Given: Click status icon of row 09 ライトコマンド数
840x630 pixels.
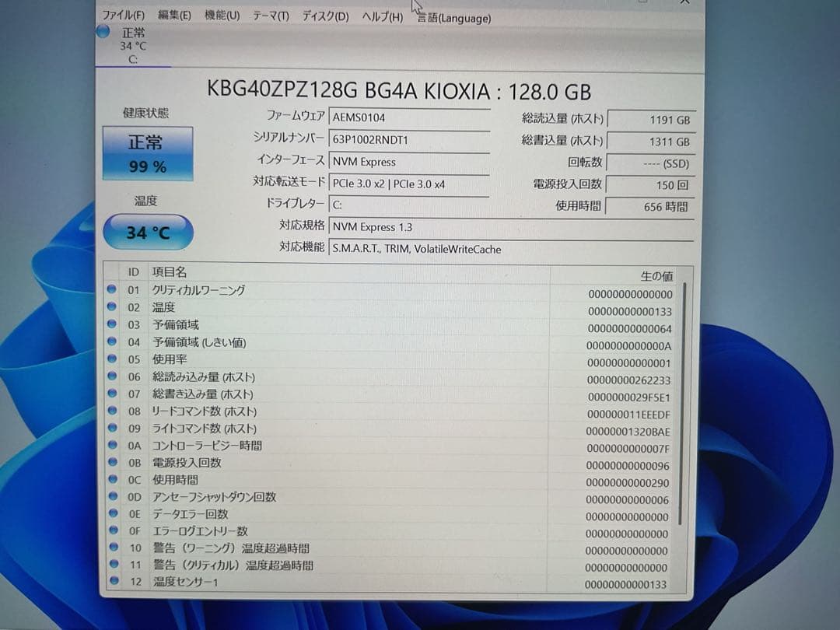Looking at the screenshot, I should [x=113, y=427].
